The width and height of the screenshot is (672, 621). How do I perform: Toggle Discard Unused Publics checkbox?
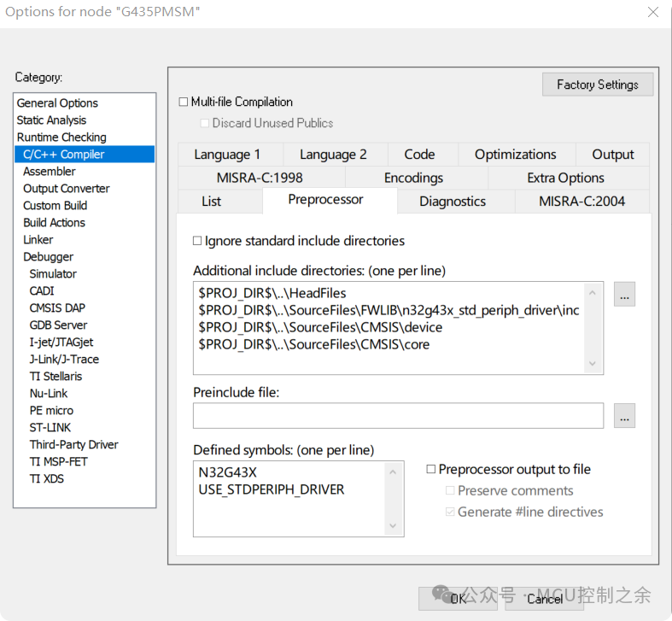[x=205, y=123]
